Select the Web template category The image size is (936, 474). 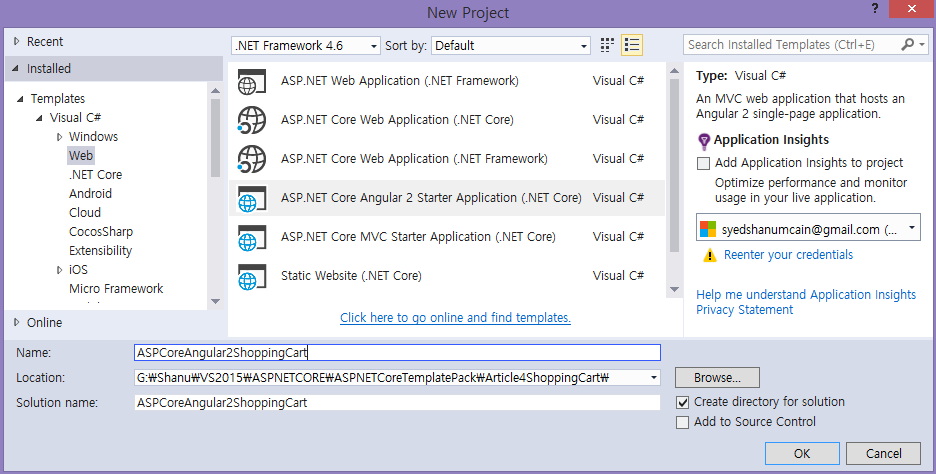tap(81, 156)
